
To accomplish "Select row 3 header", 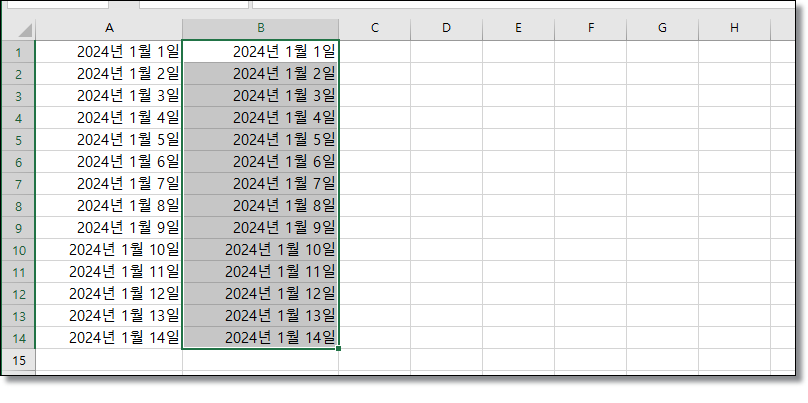I will [19, 96].
